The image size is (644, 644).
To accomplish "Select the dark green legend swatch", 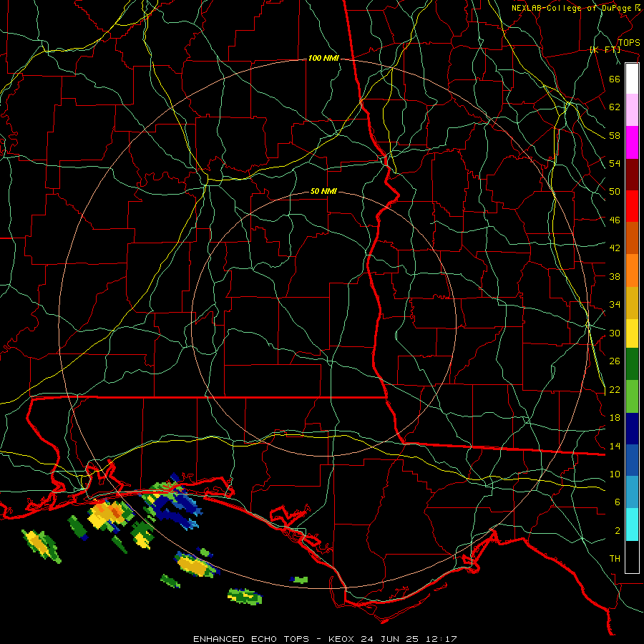I will pyautogui.click(x=632, y=364).
